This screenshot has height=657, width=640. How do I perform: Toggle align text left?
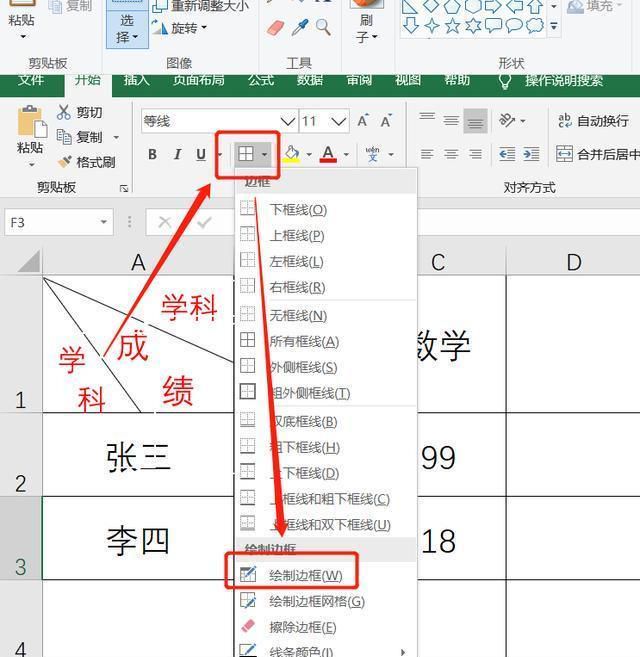coord(427,154)
